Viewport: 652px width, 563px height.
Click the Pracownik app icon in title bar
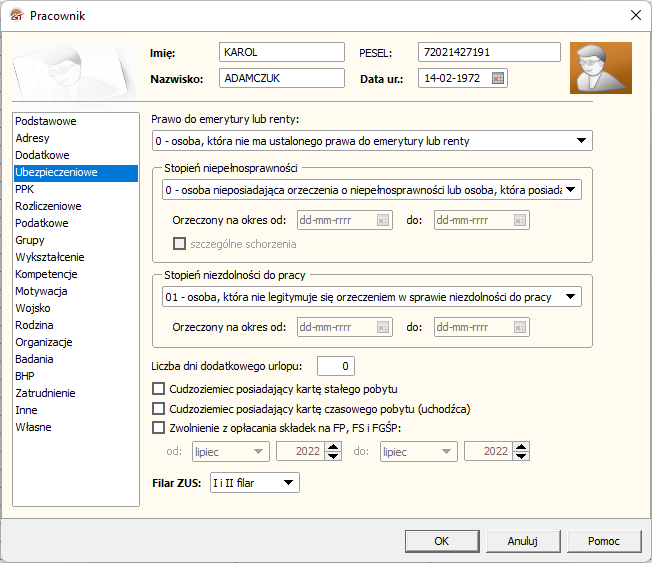coord(17,15)
